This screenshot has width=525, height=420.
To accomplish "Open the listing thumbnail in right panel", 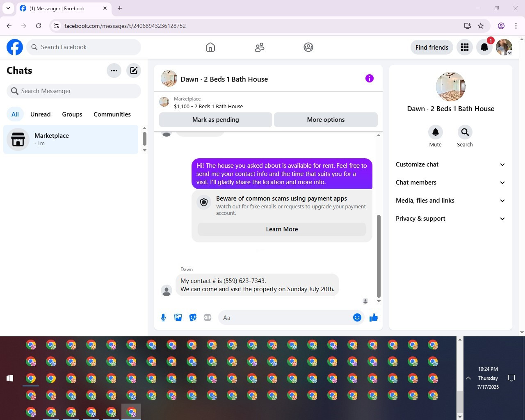I will coord(451,87).
